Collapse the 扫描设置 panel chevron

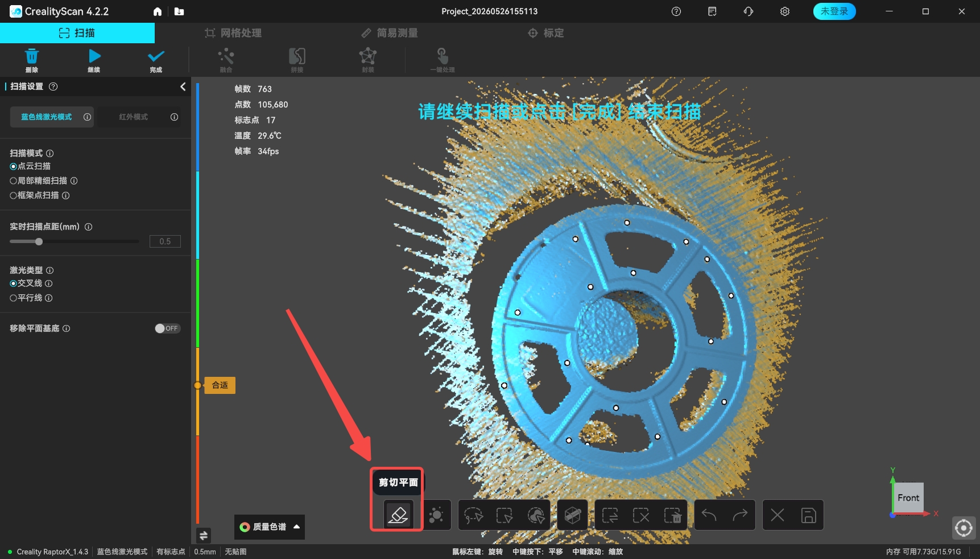[x=183, y=87]
